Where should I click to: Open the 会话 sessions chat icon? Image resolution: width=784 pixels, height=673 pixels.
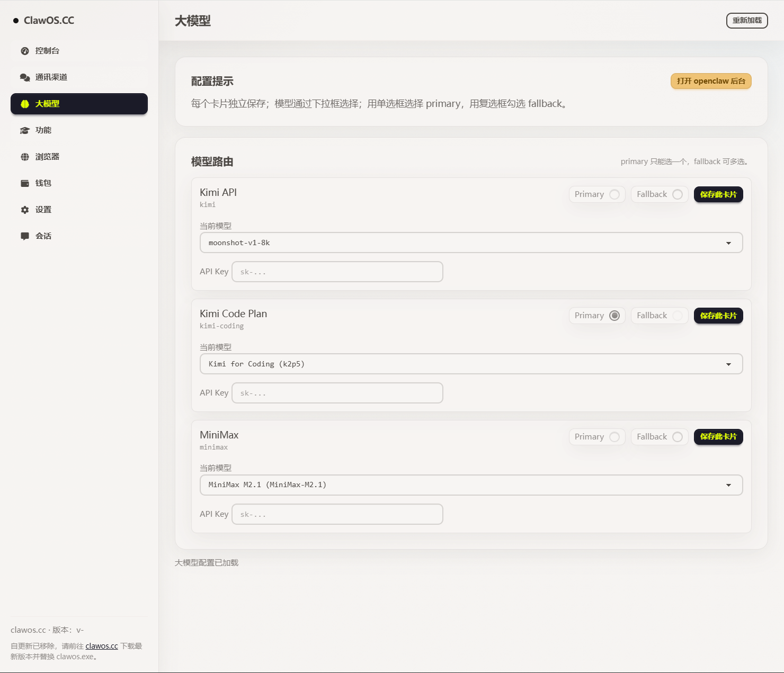[x=24, y=236]
